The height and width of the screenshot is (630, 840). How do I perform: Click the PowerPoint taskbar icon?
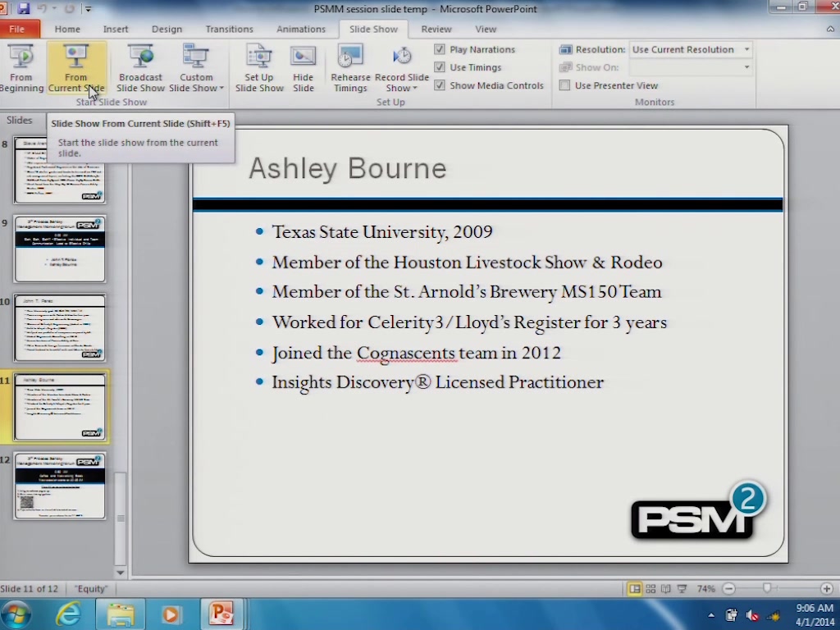click(221, 614)
